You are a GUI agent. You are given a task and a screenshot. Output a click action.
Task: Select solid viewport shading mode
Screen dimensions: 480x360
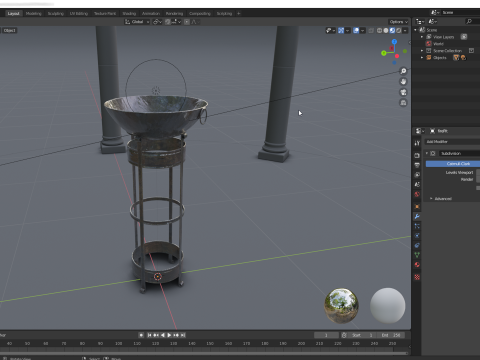tap(386, 30)
